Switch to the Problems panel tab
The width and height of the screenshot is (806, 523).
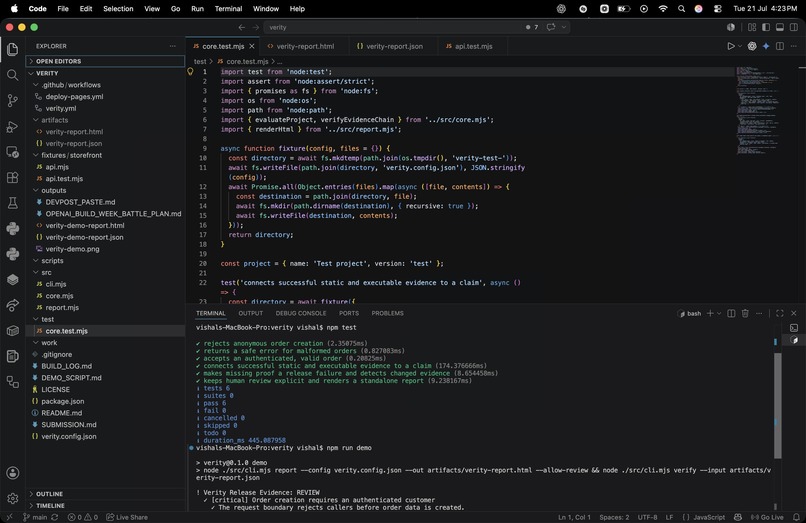pos(388,313)
